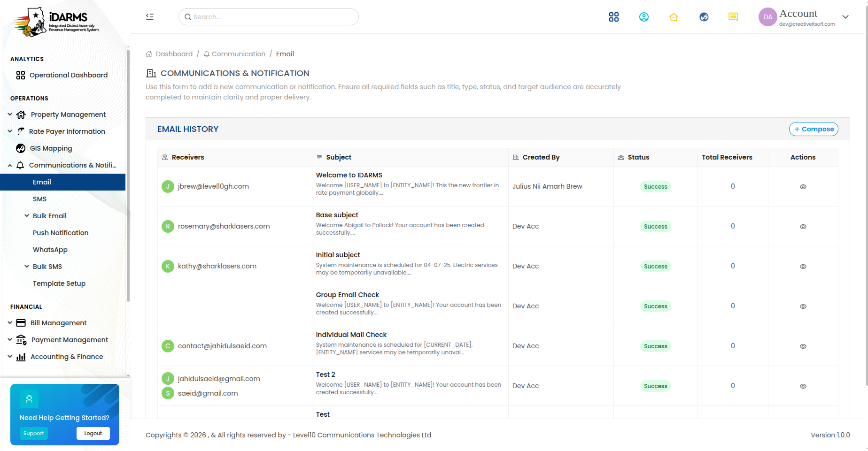View the Welcome to IDARMS email details

(x=803, y=187)
